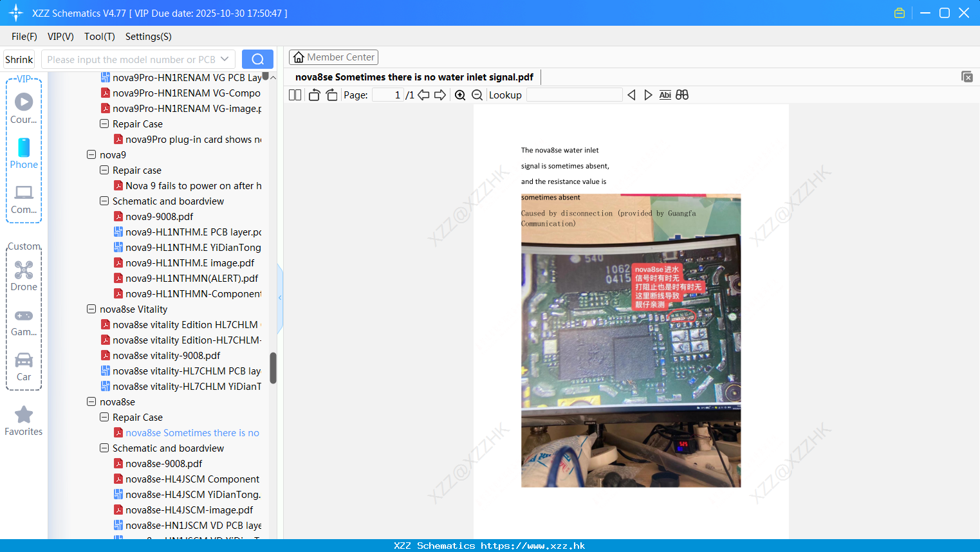Collapse nova8se Repair Case folder

click(104, 417)
